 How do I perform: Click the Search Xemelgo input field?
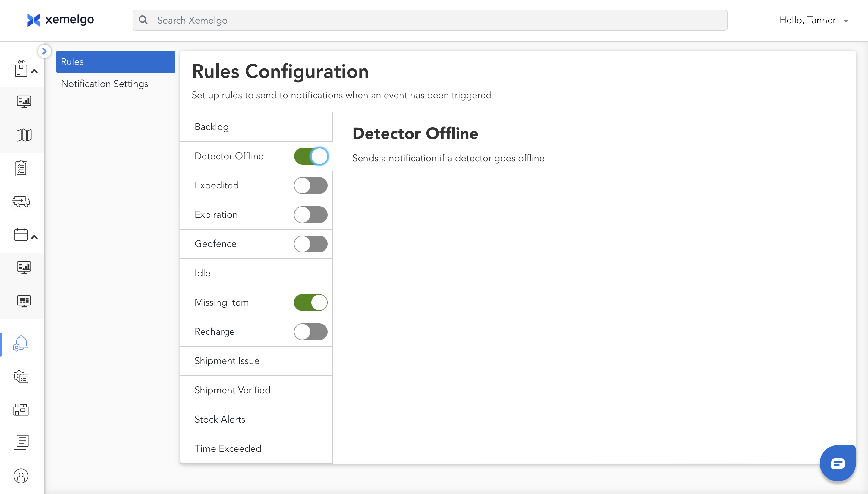429,21
